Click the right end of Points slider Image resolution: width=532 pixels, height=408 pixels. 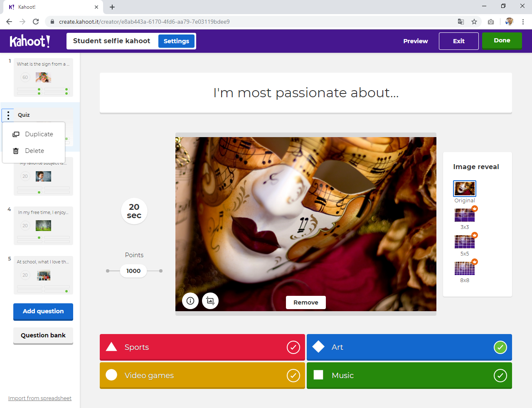click(161, 271)
